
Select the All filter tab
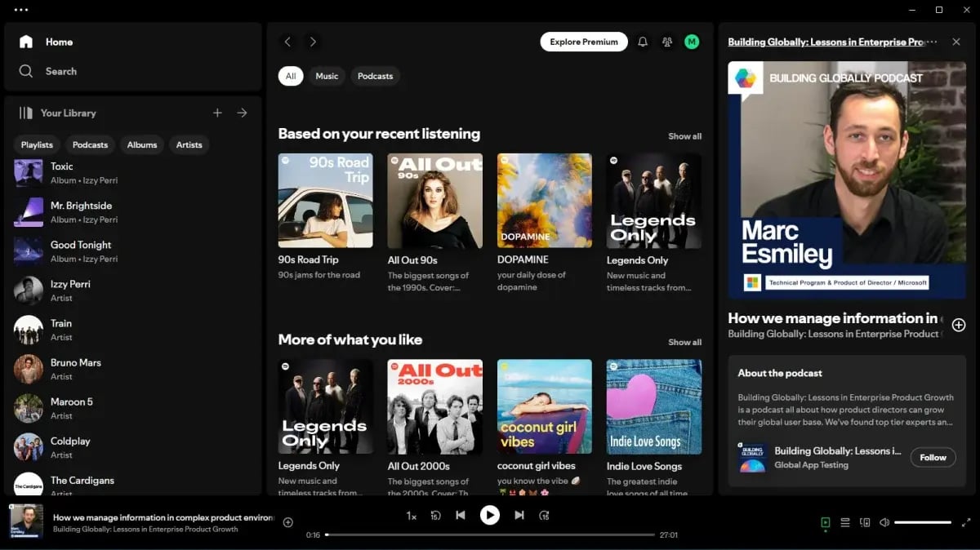coord(291,76)
